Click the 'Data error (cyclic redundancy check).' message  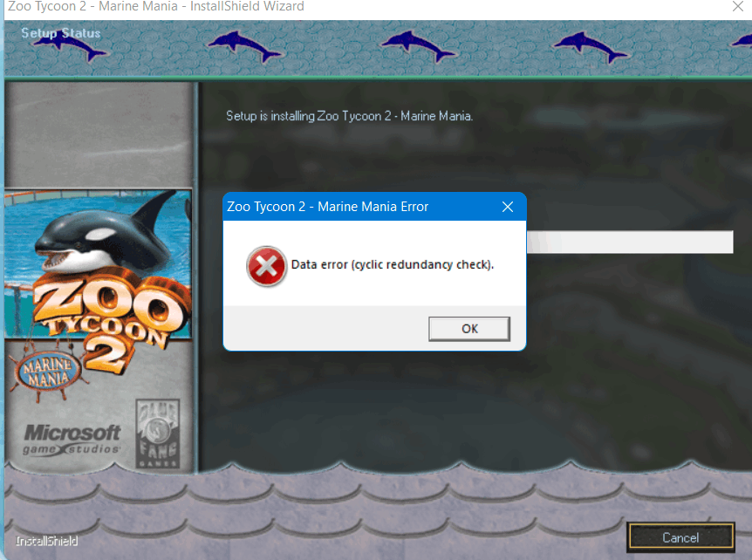pyautogui.click(x=393, y=264)
